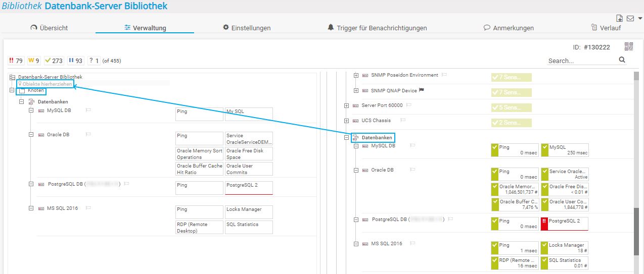
Task: Click the 7 Sensors bar of SNMP Poseidon
Action: click(511, 77)
